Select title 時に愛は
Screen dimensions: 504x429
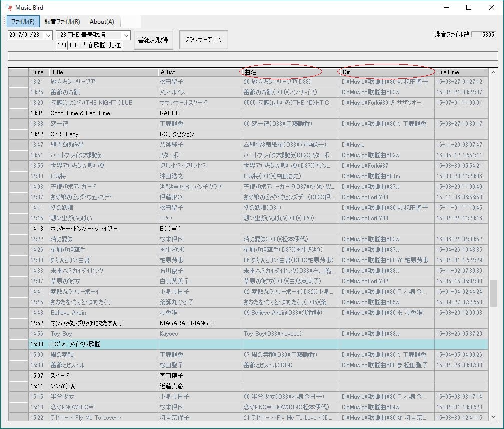coord(62,239)
